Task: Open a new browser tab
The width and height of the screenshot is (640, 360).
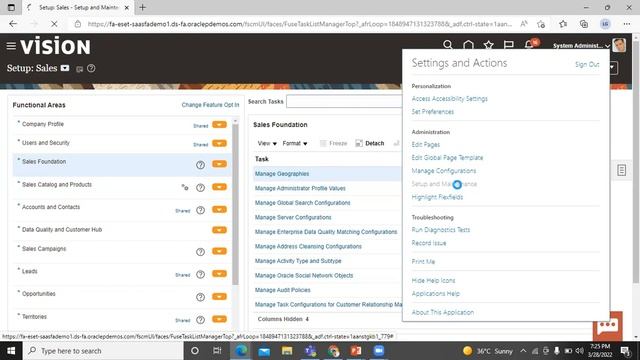Action: click(x=142, y=7)
